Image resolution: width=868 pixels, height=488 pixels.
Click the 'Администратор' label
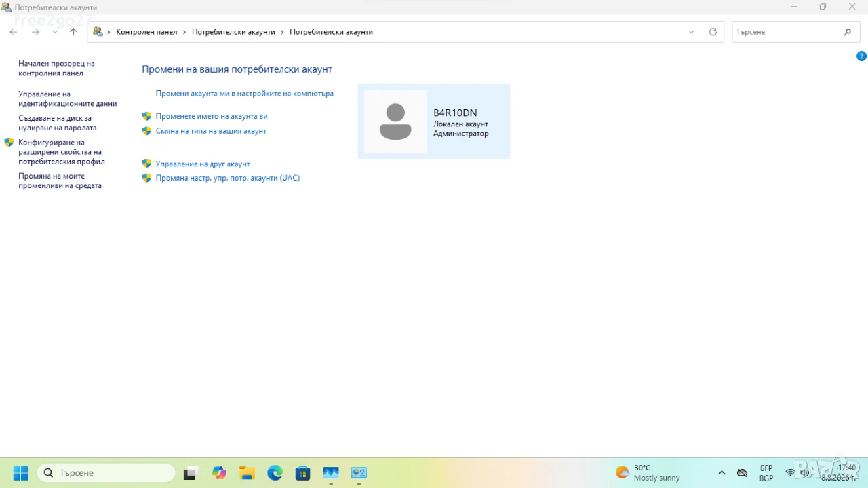(461, 134)
